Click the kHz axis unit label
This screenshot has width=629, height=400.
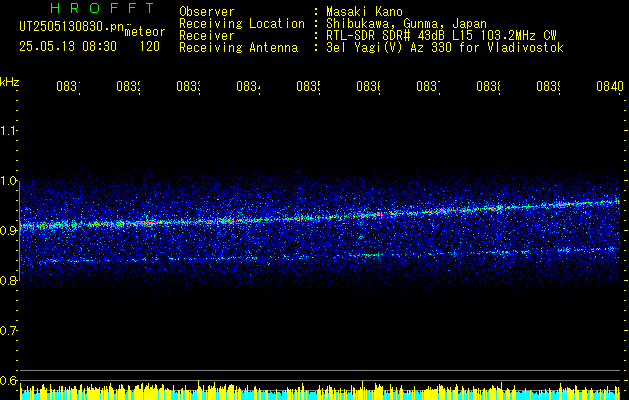[10, 82]
